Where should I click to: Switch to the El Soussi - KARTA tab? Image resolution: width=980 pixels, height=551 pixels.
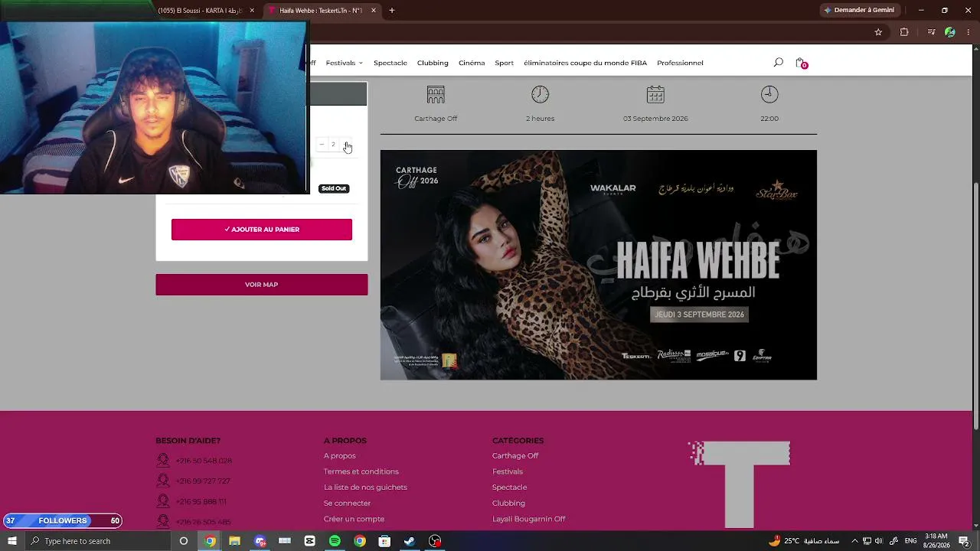(199, 11)
